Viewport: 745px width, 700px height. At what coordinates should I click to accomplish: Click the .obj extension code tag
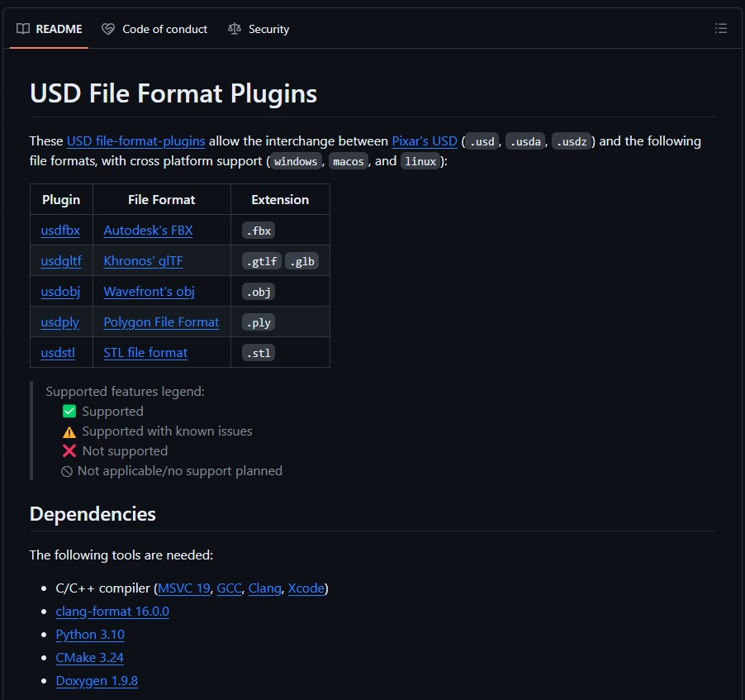pos(259,292)
